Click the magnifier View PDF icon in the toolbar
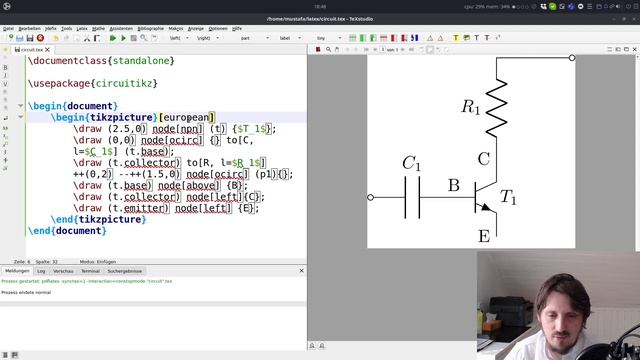This screenshot has height=360, width=640. tap(144, 38)
